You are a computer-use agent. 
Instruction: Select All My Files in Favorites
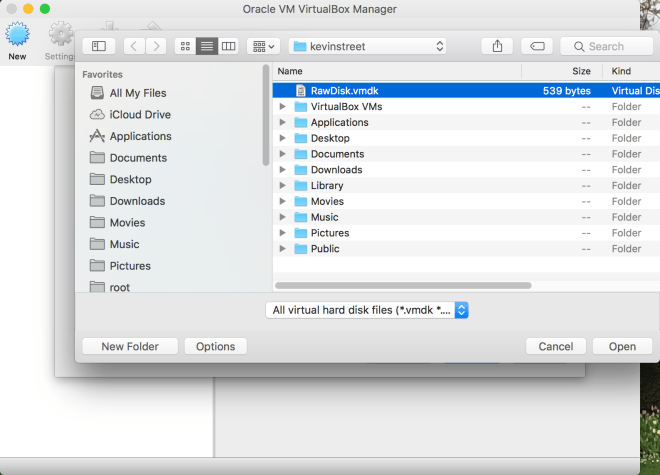pyautogui.click(x=138, y=93)
